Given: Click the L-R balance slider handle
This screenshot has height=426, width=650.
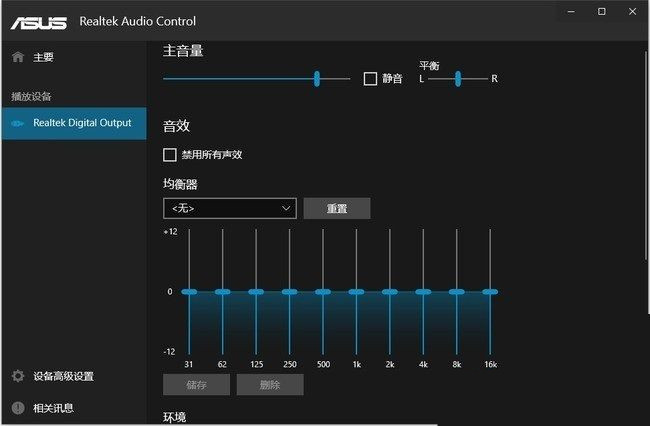Looking at the screenshot, I should (458, 78).
